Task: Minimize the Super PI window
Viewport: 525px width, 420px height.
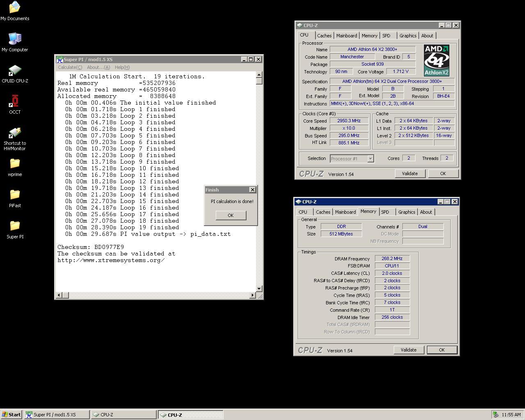Action: [244, 59]
